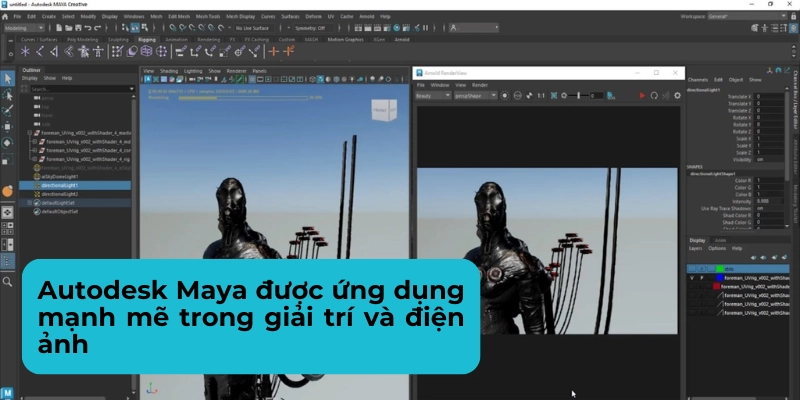Undo the last action in status line
Screen dimensions: 800x400
pos(88,28)
